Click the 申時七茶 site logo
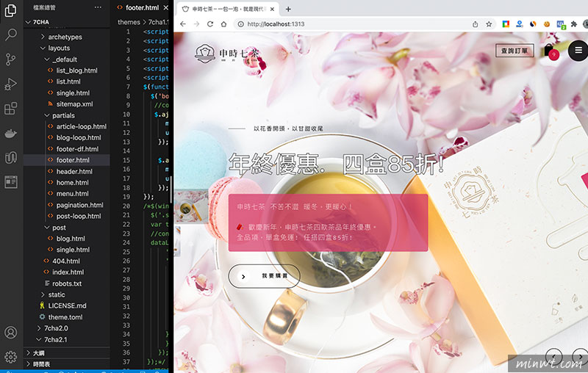 (x=228, y=54)
